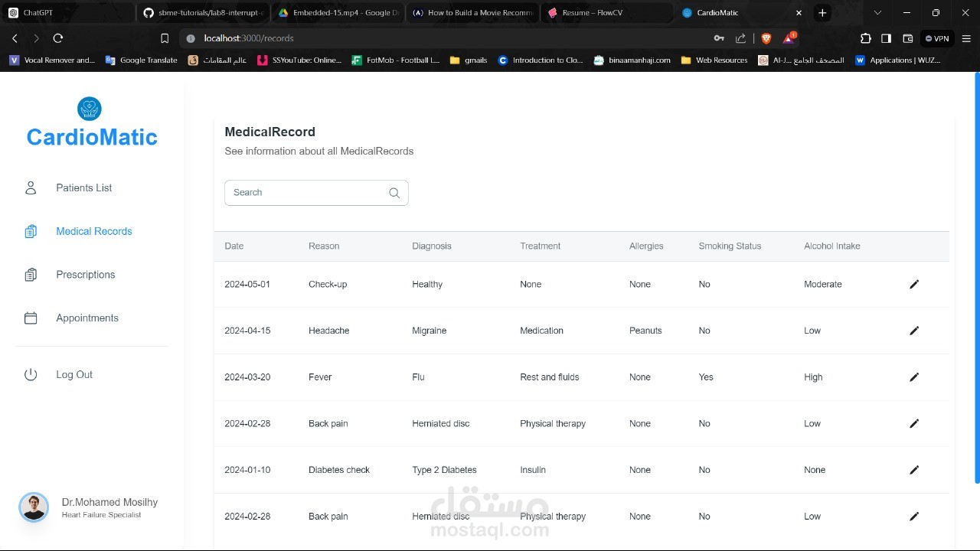980x551 pixels.
Task: Open the browser extensions puzzle icon
Action: pyautogui.click(x=866, y=38)
